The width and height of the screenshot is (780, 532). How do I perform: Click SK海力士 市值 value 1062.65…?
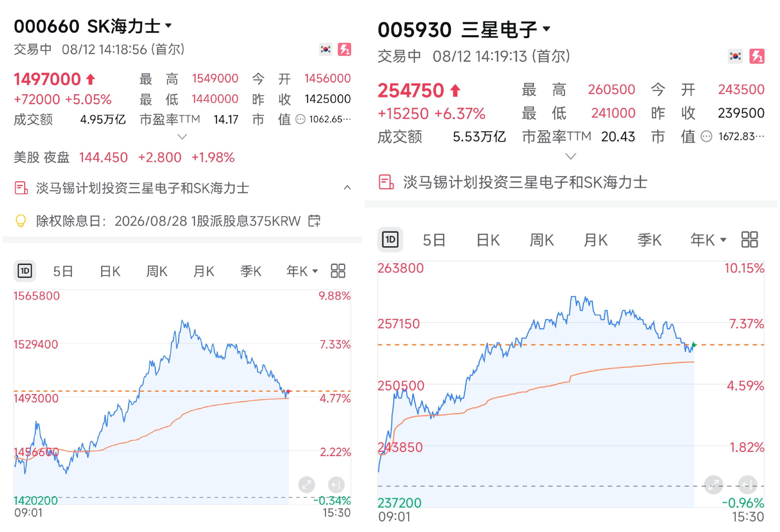[330, 119]
